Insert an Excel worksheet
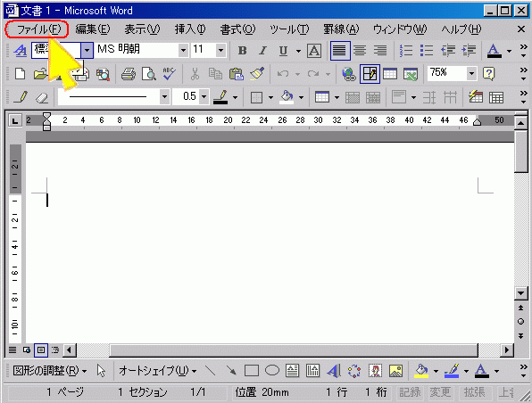Screen dimensions: 532x403 click(411, 73)
